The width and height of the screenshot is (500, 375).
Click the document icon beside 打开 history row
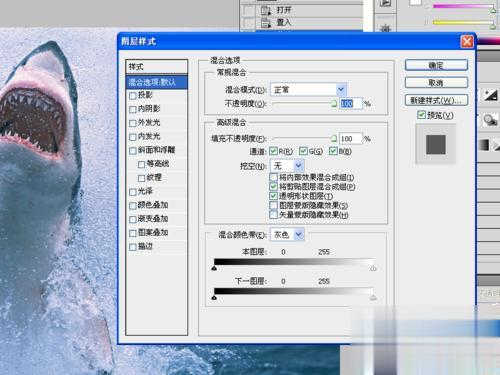point(266,10)
